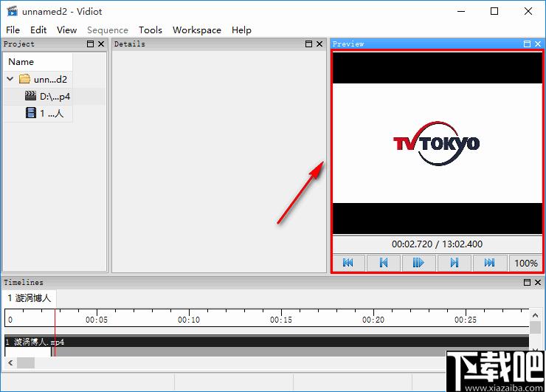Click the 100% playback speed button
The image size is (546, 392).
(x=526, y=263)
